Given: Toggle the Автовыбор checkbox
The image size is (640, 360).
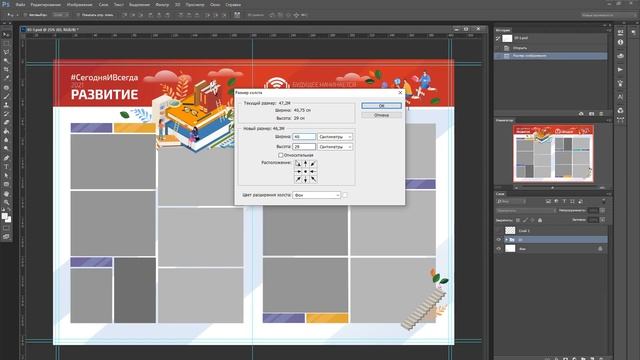Looking at the screenshot, I should [x=25, y=15].
